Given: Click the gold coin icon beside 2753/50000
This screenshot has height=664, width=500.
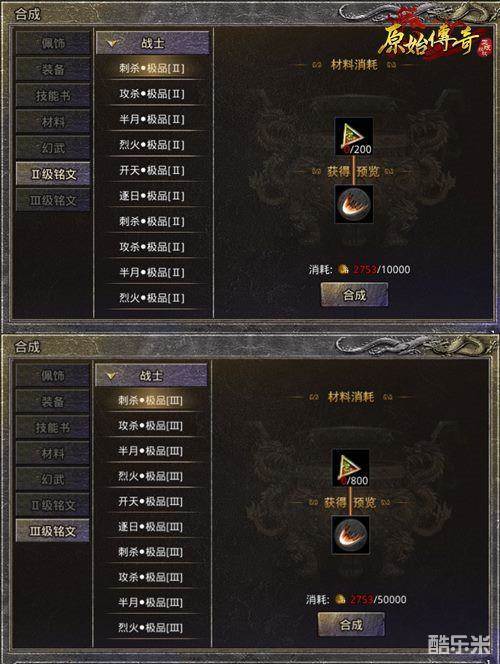Looking at the screenshot, I should click(x=341, y=599).
